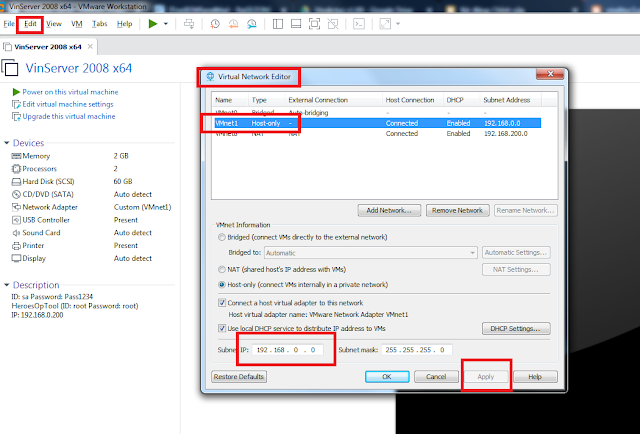Open stretch display dropdown arrow
This screenshot has width=640, height=434.
(x=398, y=24)
